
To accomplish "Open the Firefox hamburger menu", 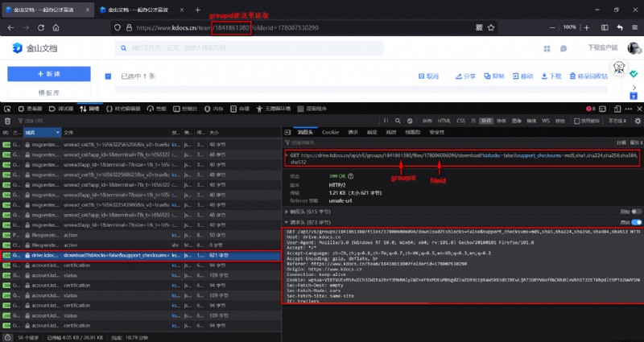I will [634, 27].
